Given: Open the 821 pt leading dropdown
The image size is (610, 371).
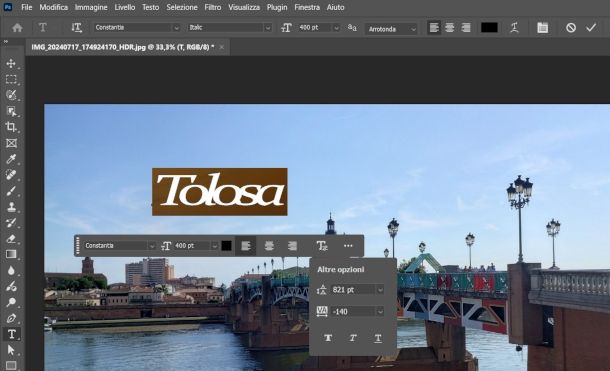Looking at the screenshot, I should click(x=380, y=290).
